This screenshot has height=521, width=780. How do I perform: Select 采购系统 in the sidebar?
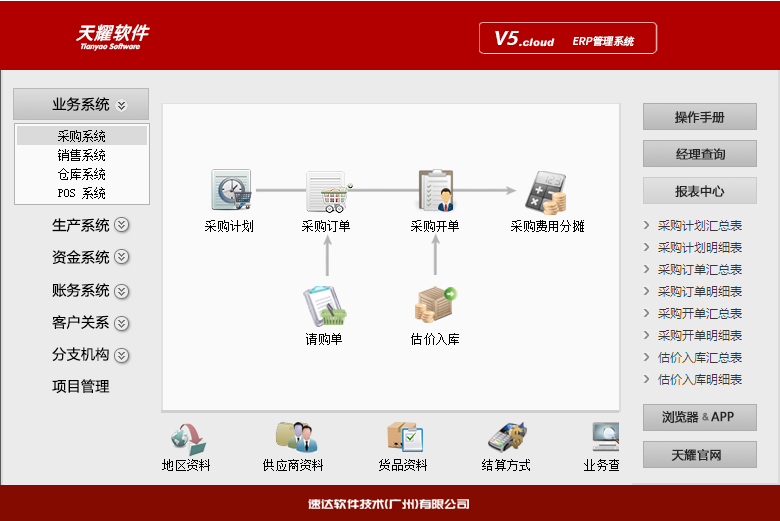click(x=82, y=135)
